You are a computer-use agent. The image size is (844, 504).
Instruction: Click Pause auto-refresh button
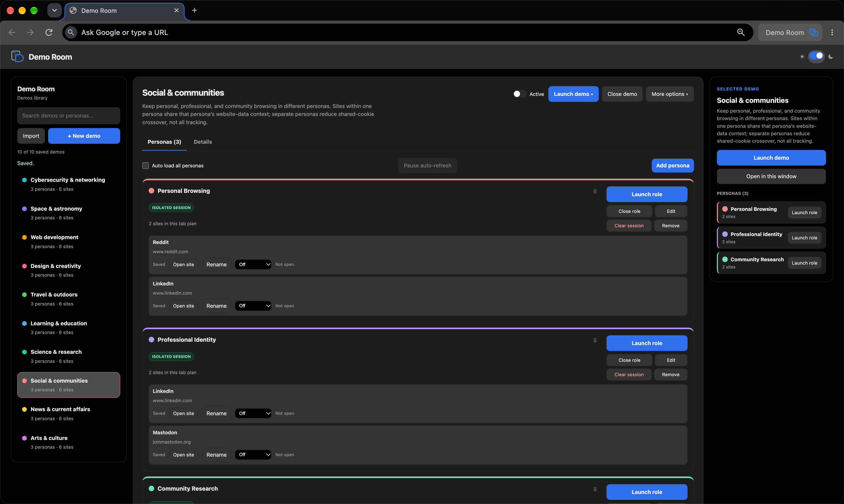click(427, 165)
